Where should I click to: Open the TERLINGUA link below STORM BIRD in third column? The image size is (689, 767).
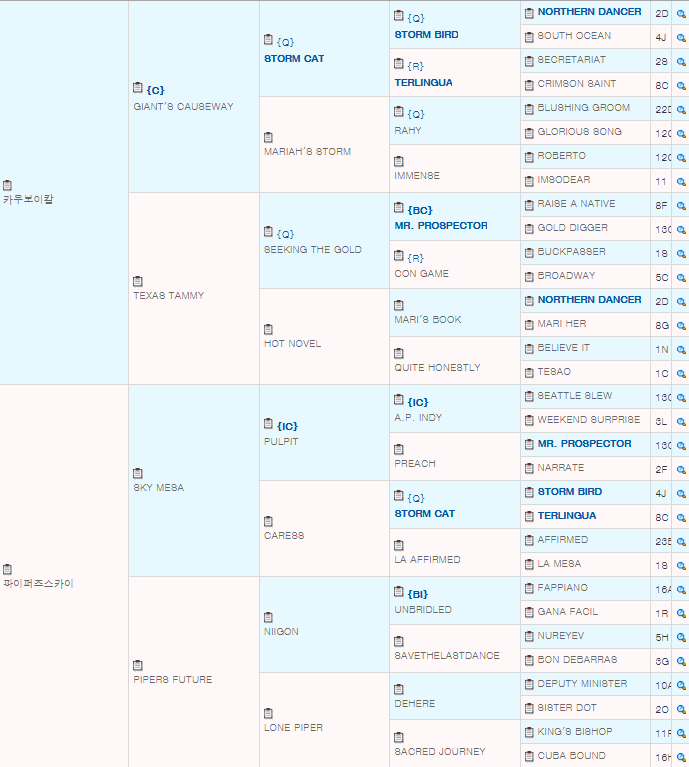[423, 83]
